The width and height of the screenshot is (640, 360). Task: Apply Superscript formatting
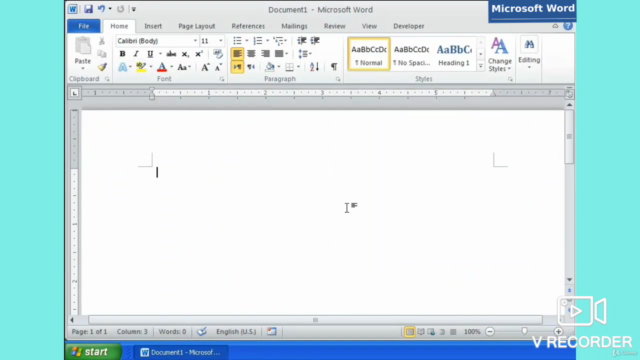tap(199, 54)
